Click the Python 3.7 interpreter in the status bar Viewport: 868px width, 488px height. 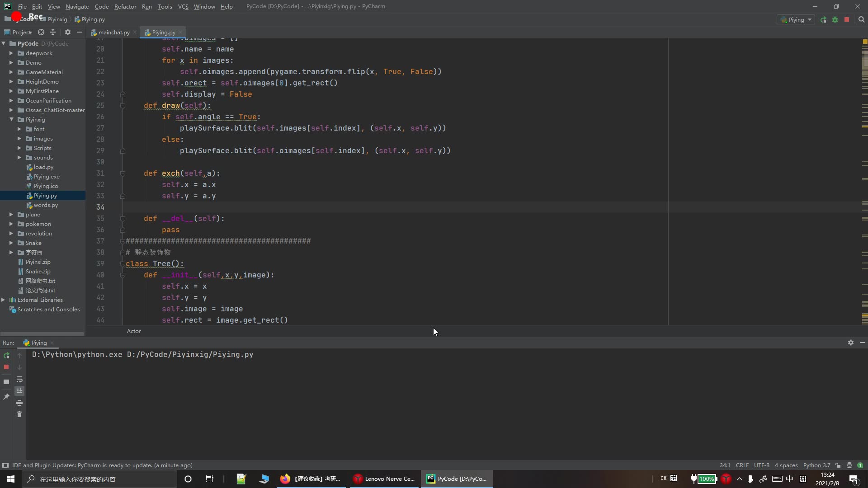click(x=816, y=465)
